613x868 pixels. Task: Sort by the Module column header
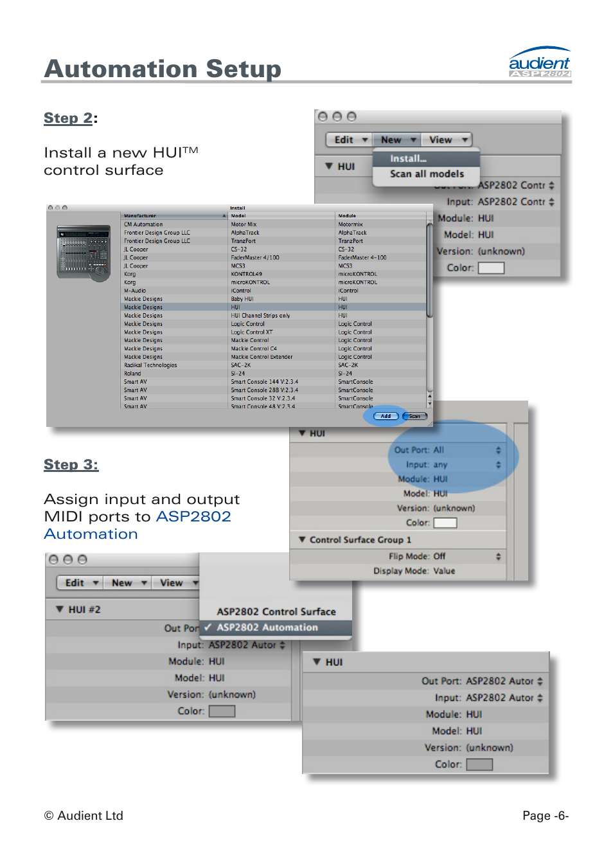click(380, 216)
